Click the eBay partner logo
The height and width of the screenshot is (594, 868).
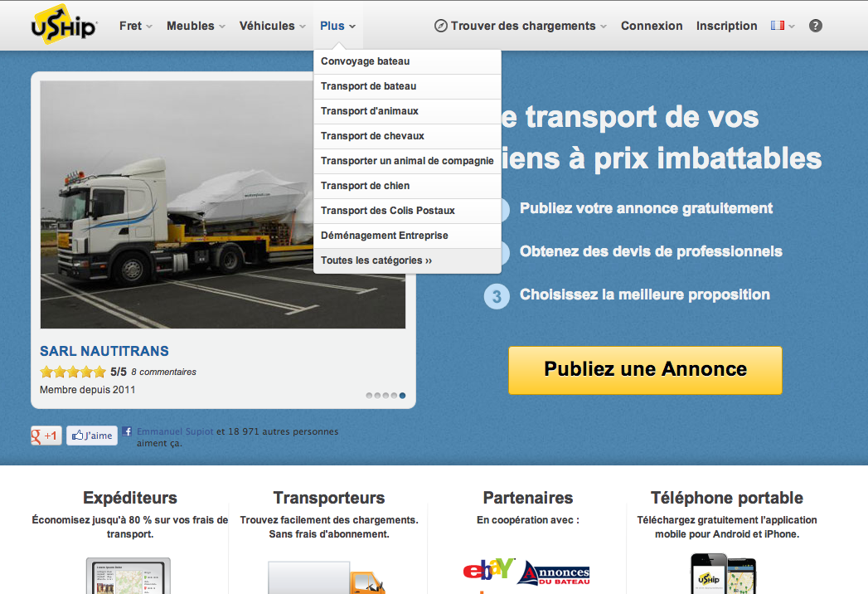[488, 571]
